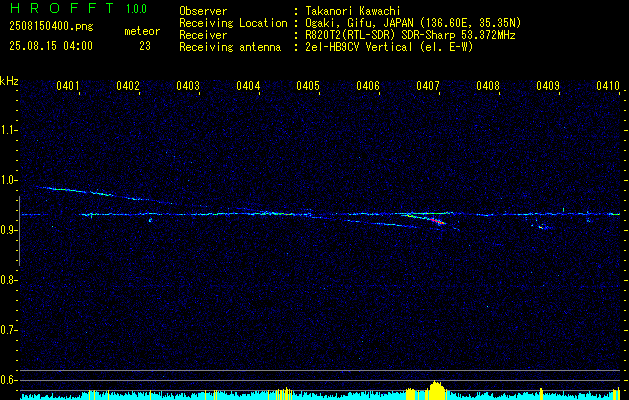The width and height of the screenshot is (629, 400).
Task: Click time marker 0409
Action: pyautogui.click(x=548, y=85)
